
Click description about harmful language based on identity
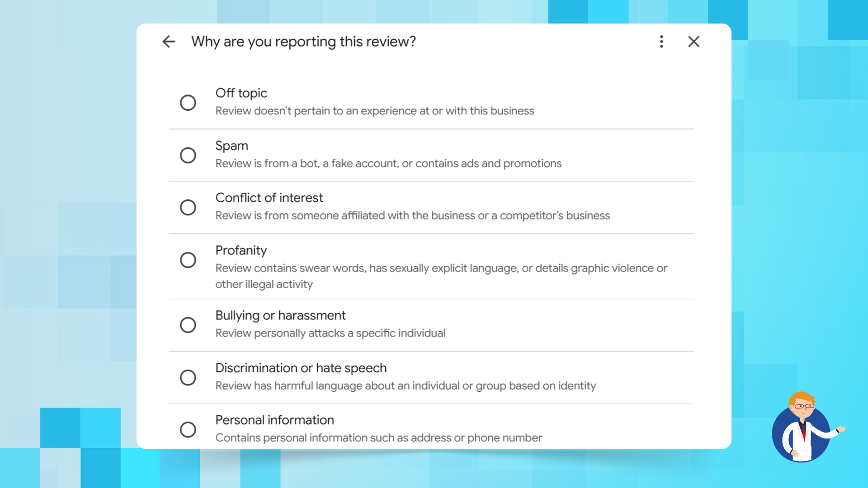coord(406,386)
